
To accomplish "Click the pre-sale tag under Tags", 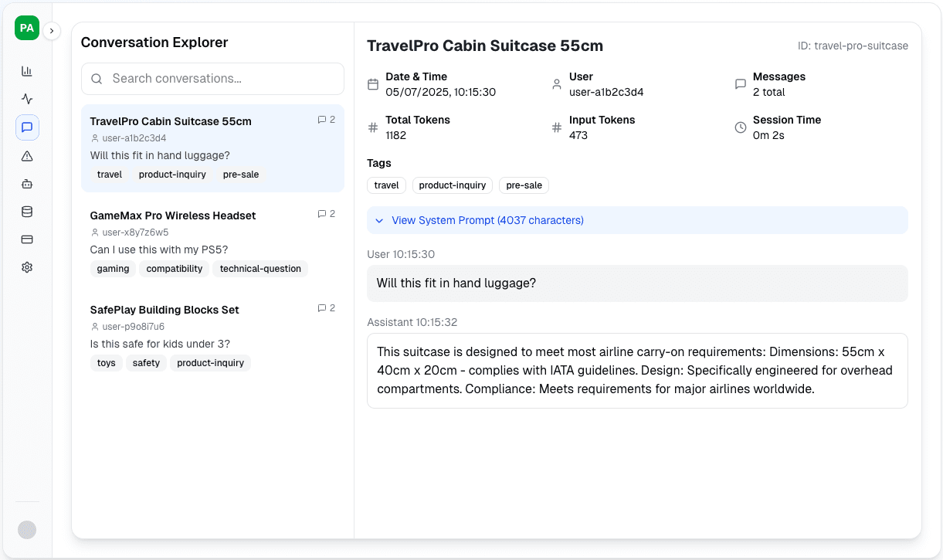I will coord(524,185).
